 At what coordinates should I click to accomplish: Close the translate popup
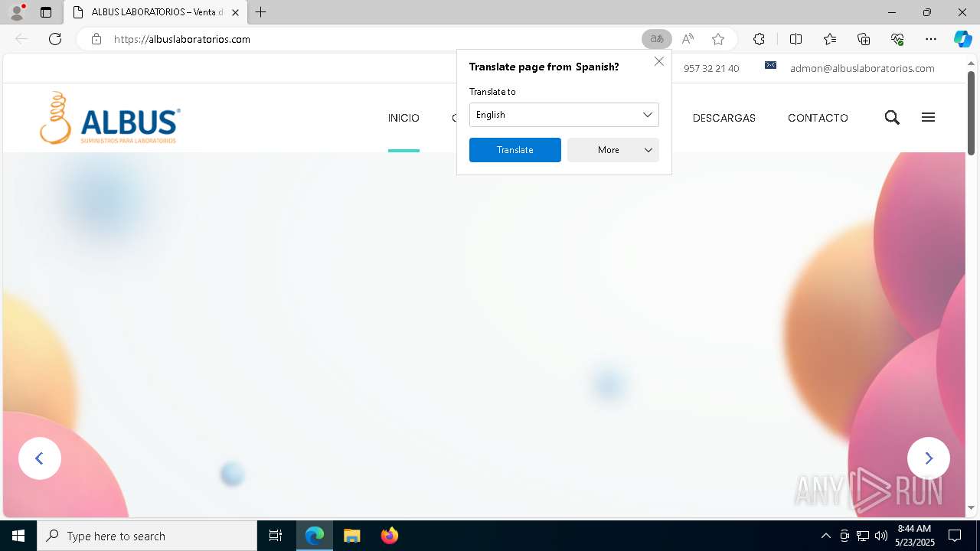coord(659,61)
